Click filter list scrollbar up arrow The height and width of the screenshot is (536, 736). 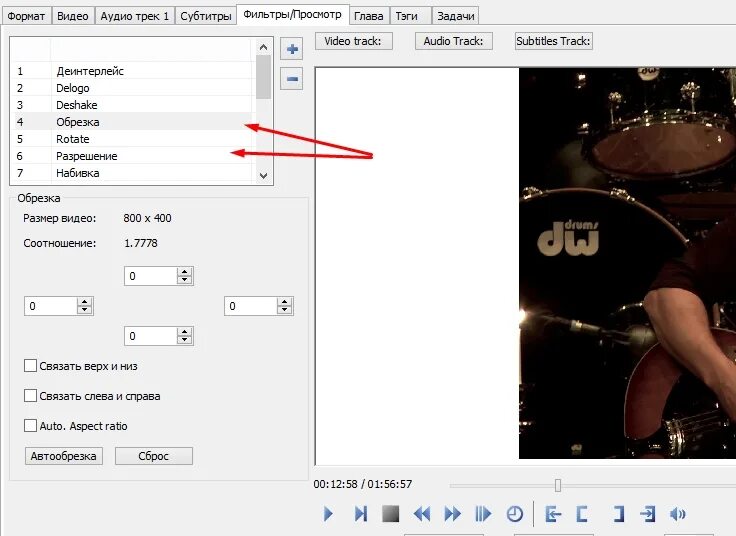(263, 47)
